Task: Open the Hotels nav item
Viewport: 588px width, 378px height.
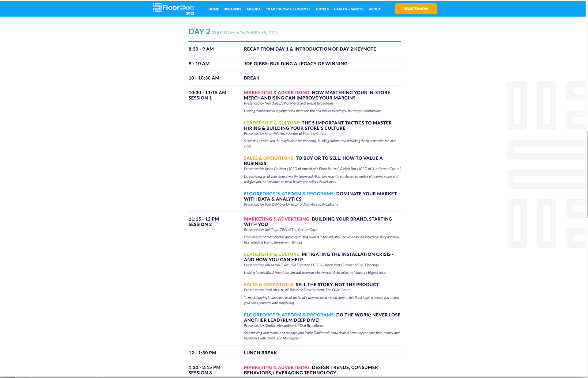Action: pyautogui.click(x=322, y=9)
